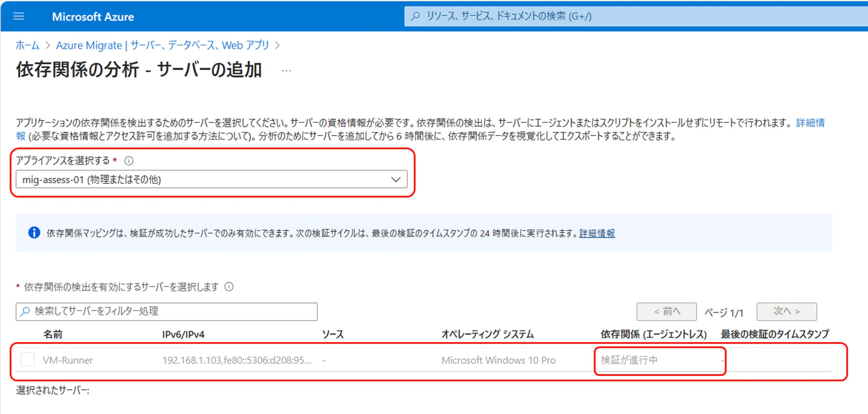Screen dimensions: 868x414
Task: Click the 検証が進行中 status cell
Action: pyautogui.click(x=629, y=360)
